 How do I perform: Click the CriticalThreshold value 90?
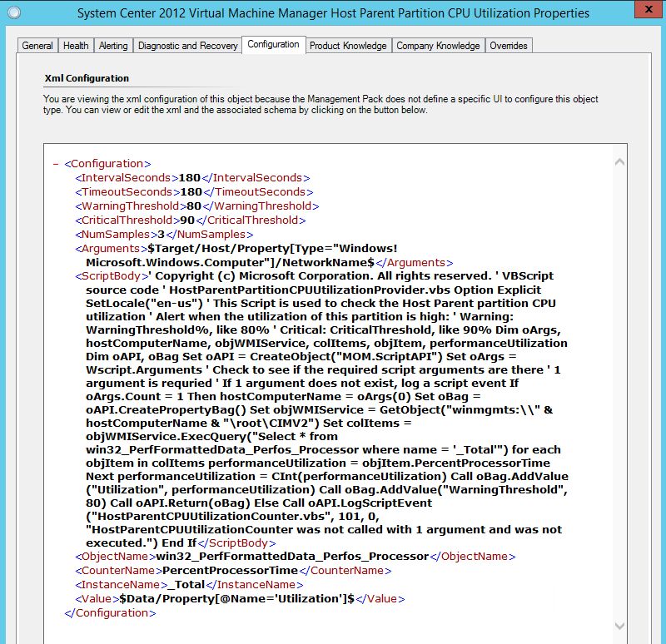[187, 220]
